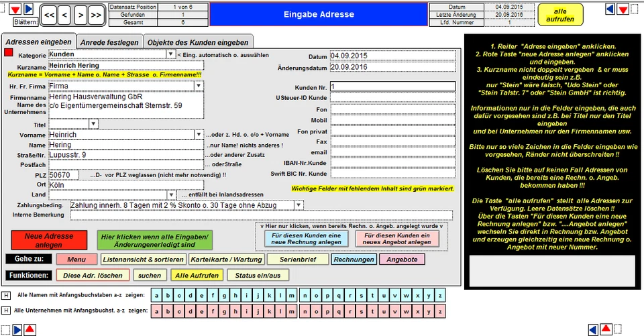The height and width of the screenshot is (336, 644).
Task: Open the Kategorie dropdown
Action: [x=170, y=54]
